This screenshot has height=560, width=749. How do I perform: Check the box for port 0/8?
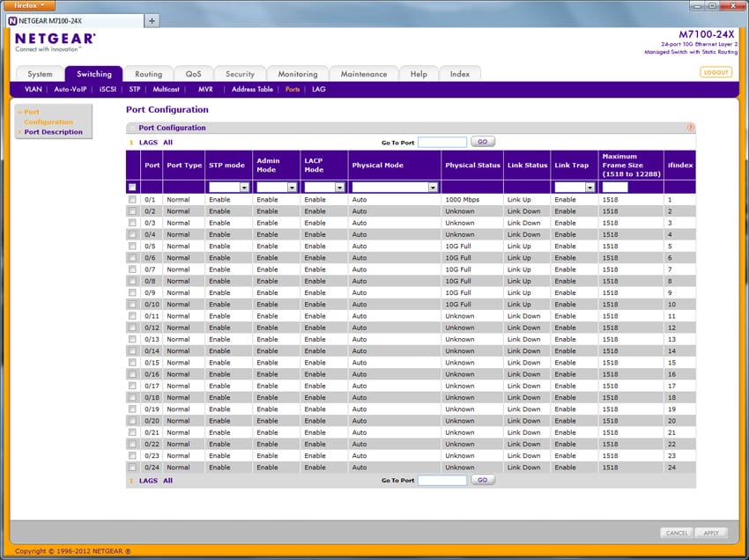coord(132,281)
